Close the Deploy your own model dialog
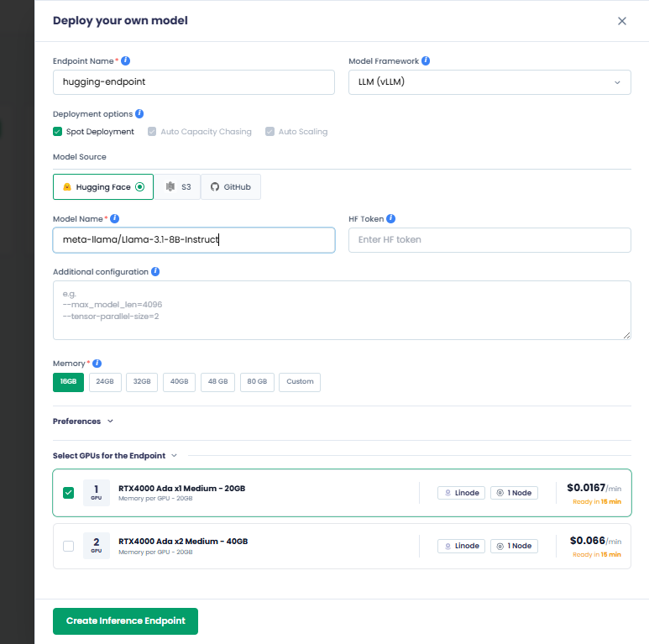The width and height of the screenshot is (649, 644). click(622, 21)
